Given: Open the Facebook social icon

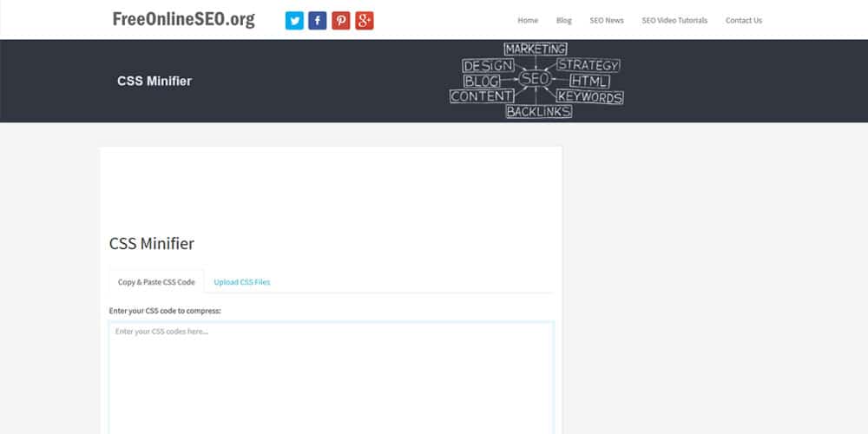Looking at the screenshot, I should point(317,21).
